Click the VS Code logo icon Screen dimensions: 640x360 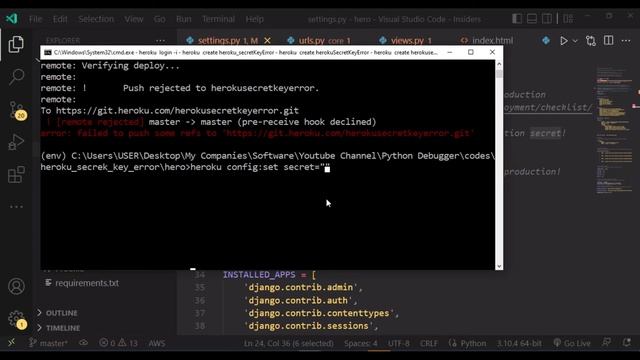click(x=12, y=19)
